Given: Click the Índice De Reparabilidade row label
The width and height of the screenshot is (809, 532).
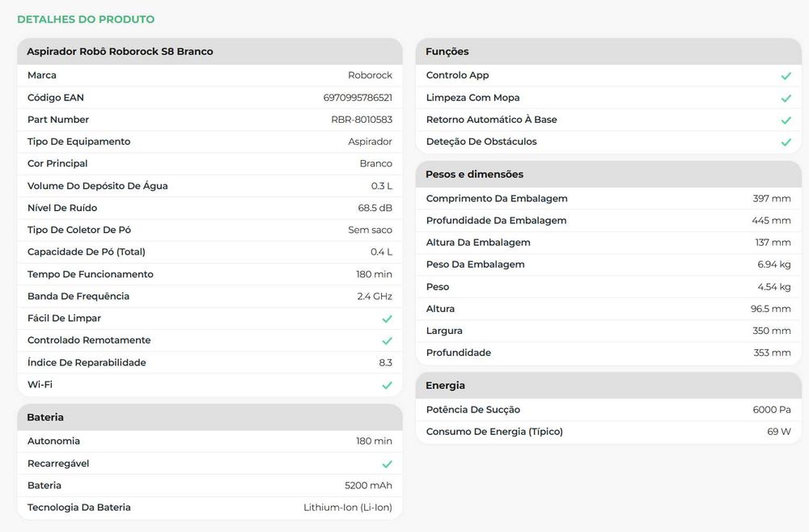Looking at the screenshot, I should pyautogui.click(x=87, y=363).
